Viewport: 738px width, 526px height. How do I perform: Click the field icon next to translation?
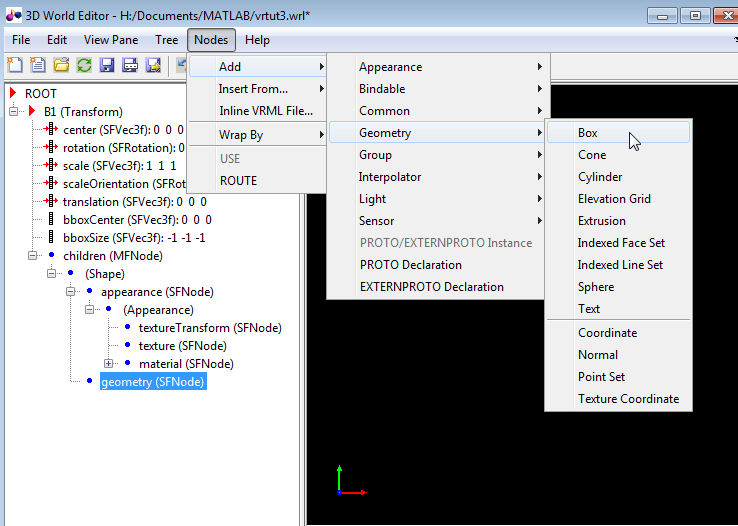click(x=50, y=201)
